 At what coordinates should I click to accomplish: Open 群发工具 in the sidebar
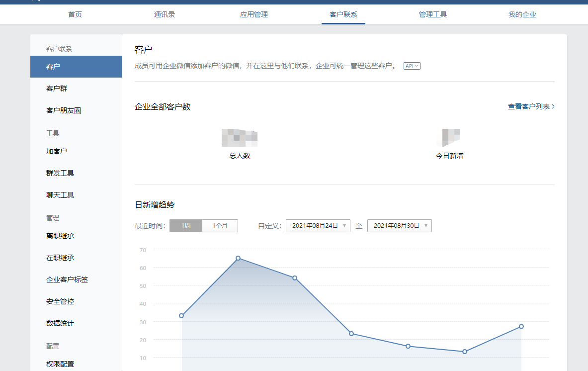60,173
